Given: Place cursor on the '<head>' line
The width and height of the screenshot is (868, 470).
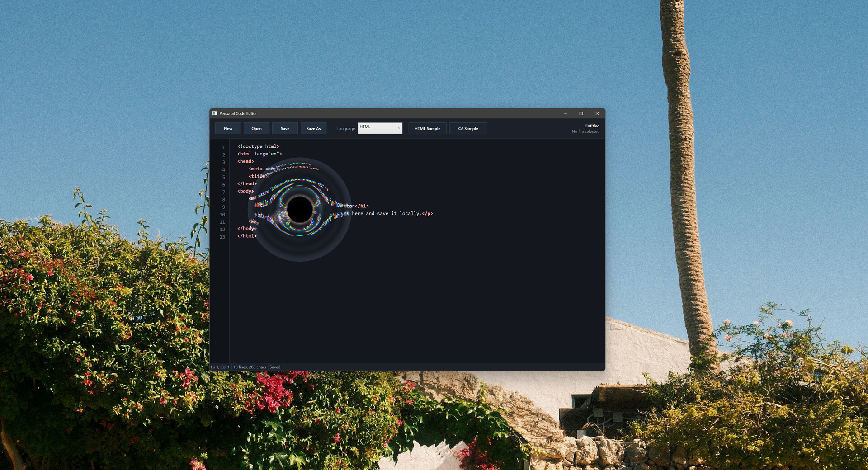Looking at the screenshot, I should tap(245, 161).
